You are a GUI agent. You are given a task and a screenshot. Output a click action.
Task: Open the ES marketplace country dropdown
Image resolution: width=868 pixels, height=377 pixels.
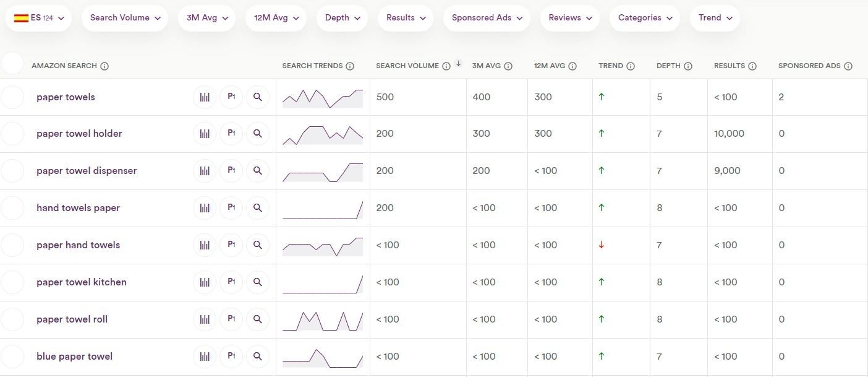point(39,18)
